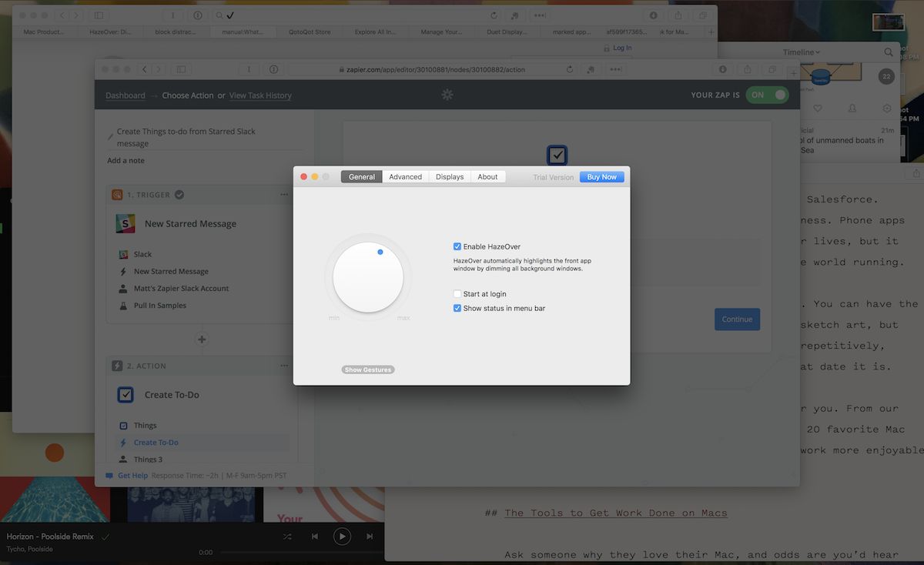924x565 pixels.
Task: Reload the Zapier editor page
Action: click(570, 69)
